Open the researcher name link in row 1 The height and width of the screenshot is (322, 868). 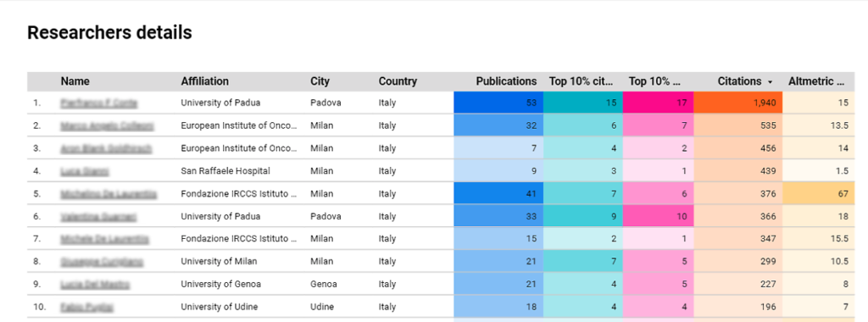pyautogui.click(x=99, y=103)
